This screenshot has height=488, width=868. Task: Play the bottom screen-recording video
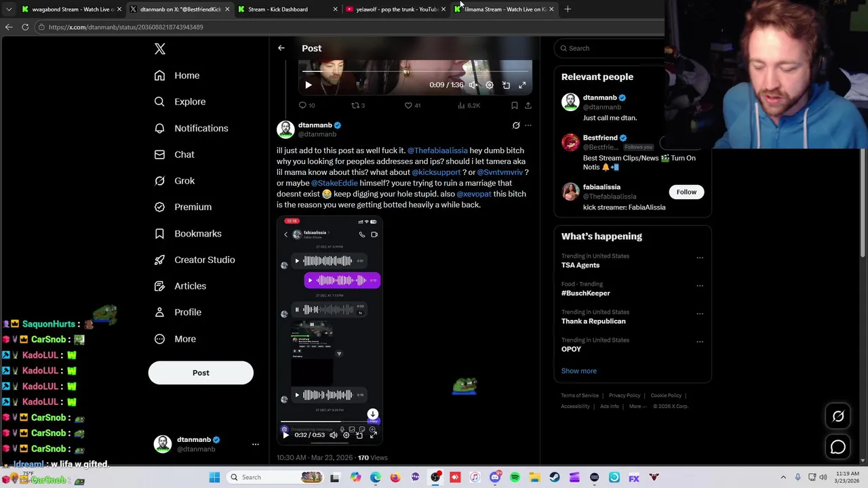[x=285, y=435]
